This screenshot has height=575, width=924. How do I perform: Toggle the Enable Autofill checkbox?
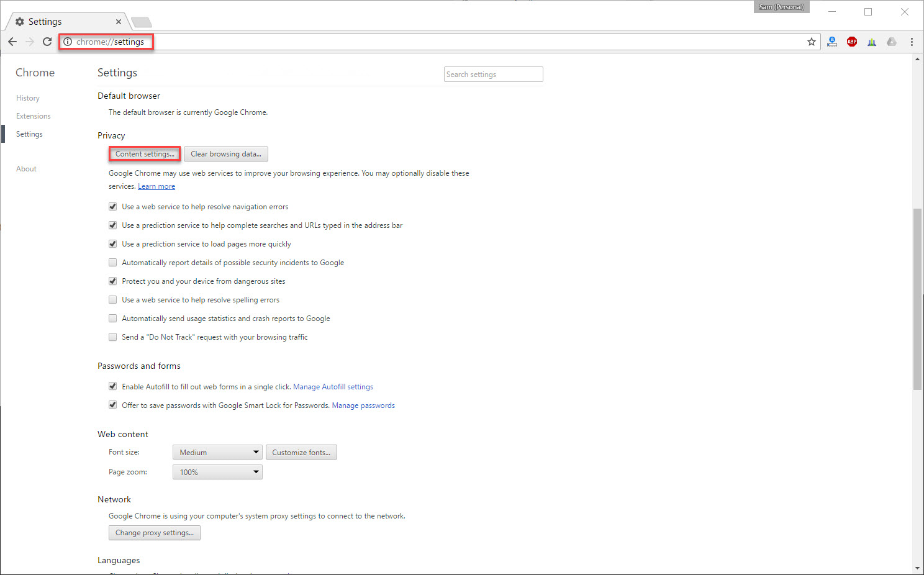tap(113, 386)
